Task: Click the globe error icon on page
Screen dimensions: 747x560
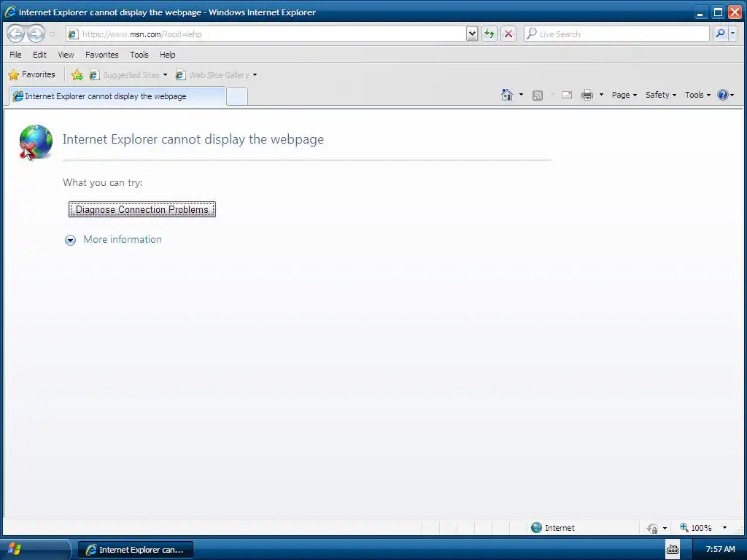Action: [36, 142]
